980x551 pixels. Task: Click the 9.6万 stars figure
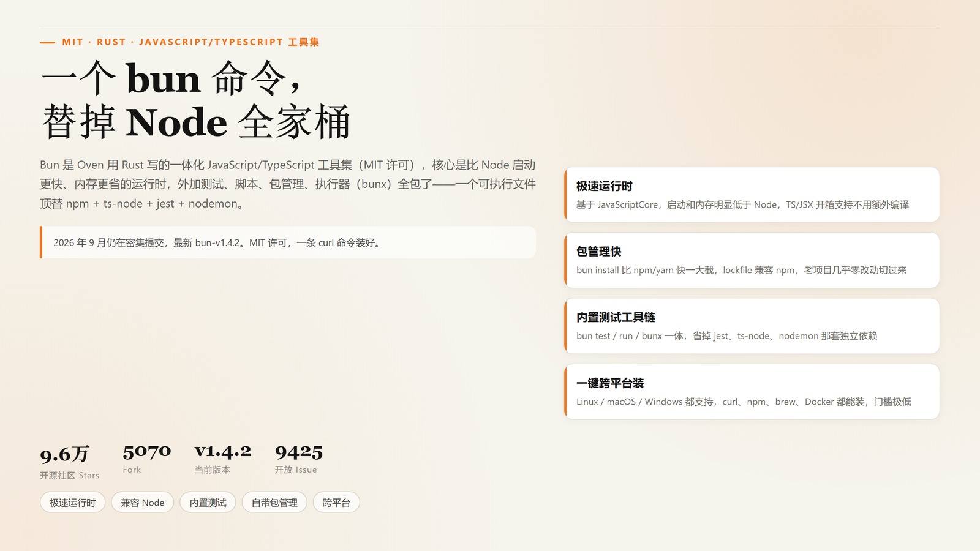[64, 455]
